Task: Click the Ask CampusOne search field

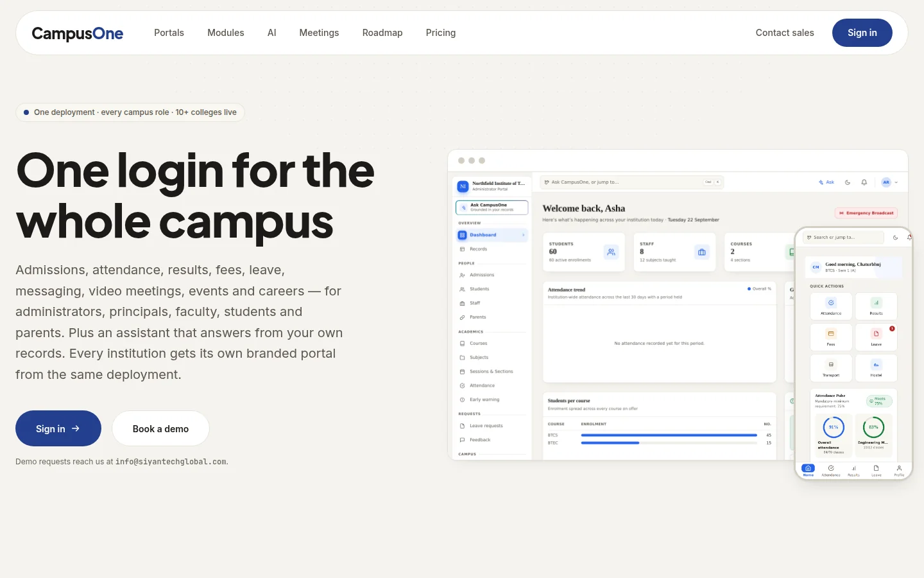Action: [x=632, y=182]
